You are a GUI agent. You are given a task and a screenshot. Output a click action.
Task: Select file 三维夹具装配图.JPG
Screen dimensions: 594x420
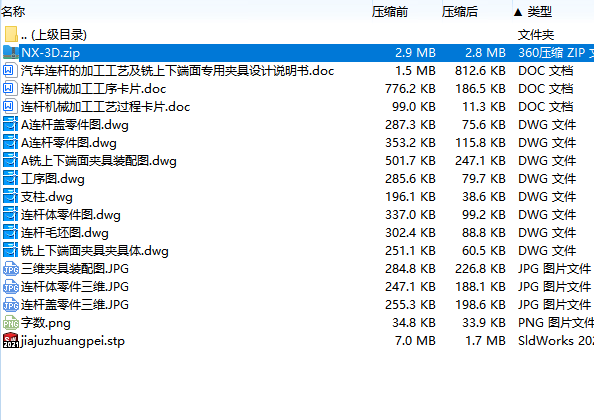[75, 269]
